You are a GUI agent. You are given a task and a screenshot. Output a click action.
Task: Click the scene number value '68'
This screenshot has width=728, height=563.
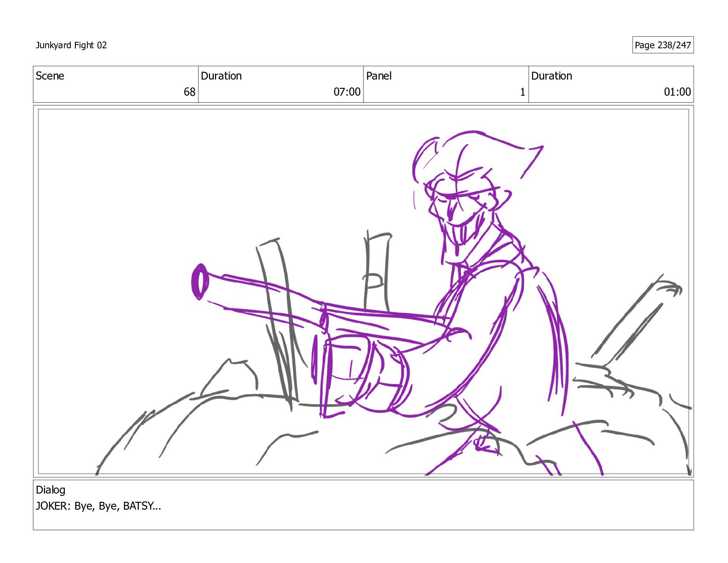click(x=189, y=92)
